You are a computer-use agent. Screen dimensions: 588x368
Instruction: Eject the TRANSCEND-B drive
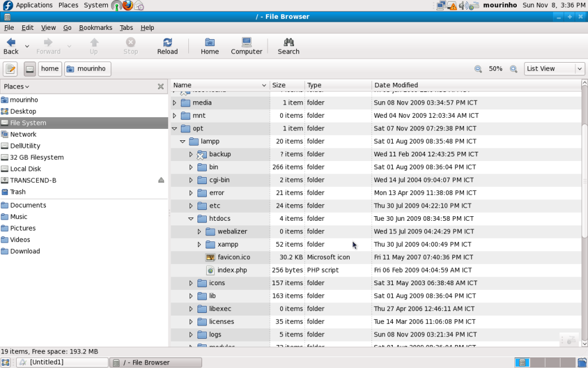[x=161, y=181]
